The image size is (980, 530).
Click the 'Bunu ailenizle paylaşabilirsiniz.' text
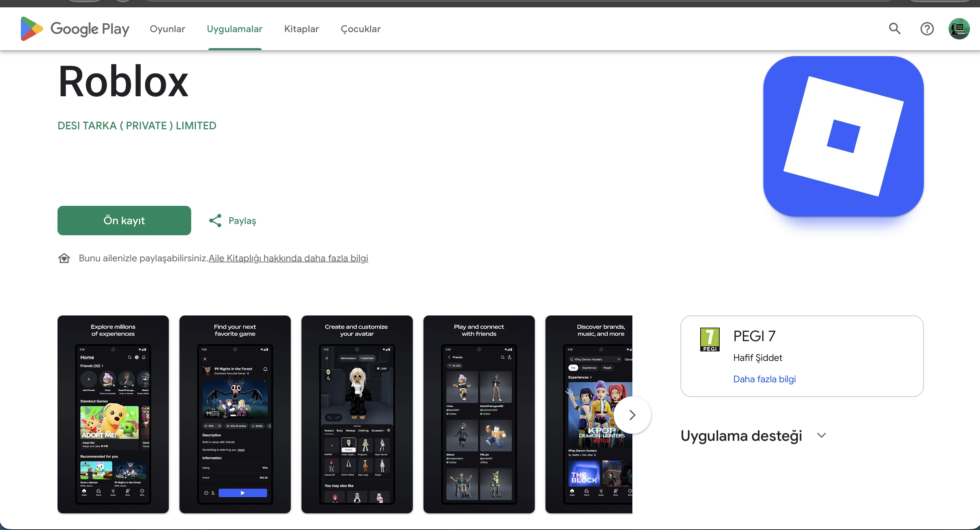[143, 258]
